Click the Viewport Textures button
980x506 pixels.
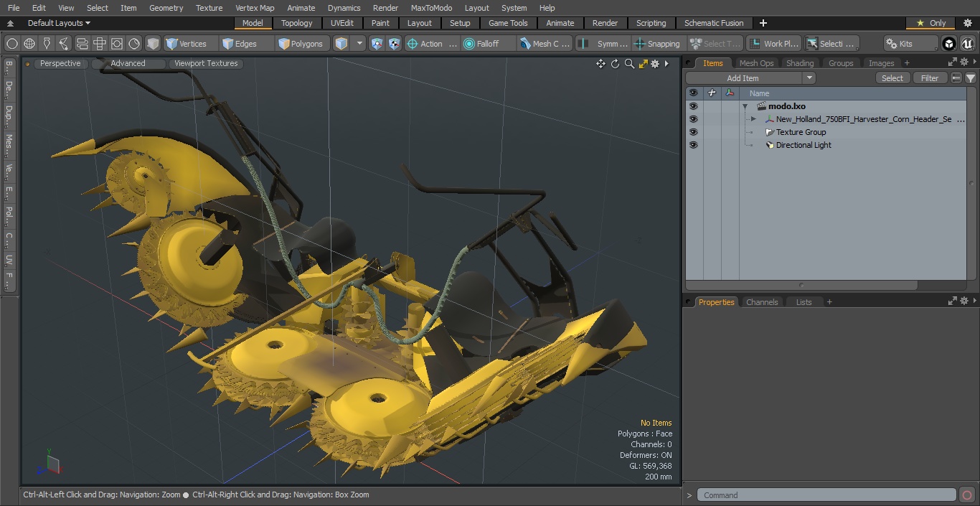click(206, 63)
